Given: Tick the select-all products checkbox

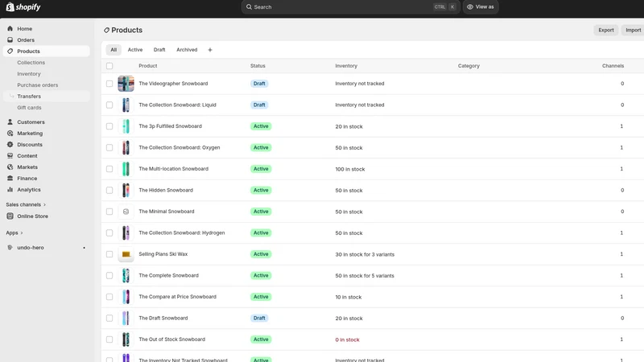Looking at the screenshot, I should (109, 66).
